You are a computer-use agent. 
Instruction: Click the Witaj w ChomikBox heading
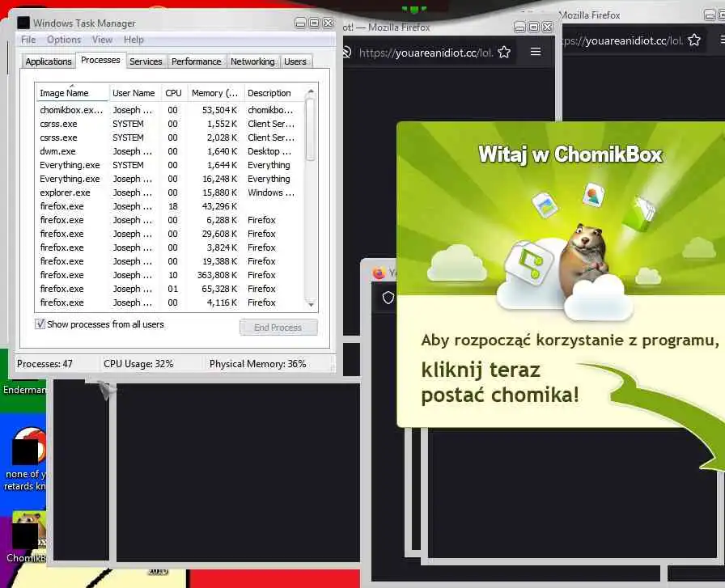point(570,154)
